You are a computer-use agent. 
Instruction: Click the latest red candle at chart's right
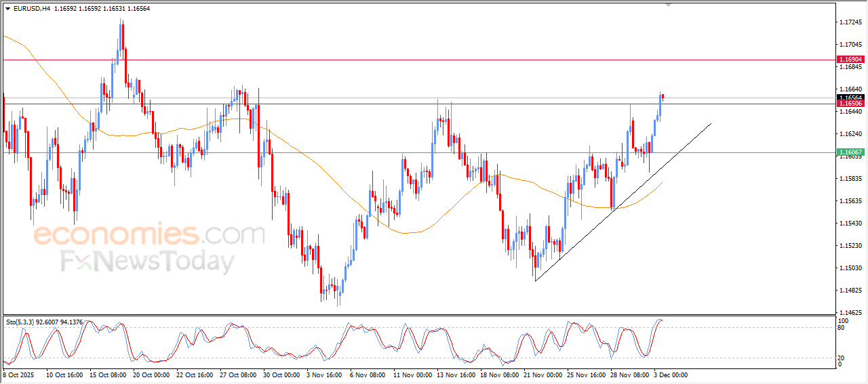click(663, 97)
